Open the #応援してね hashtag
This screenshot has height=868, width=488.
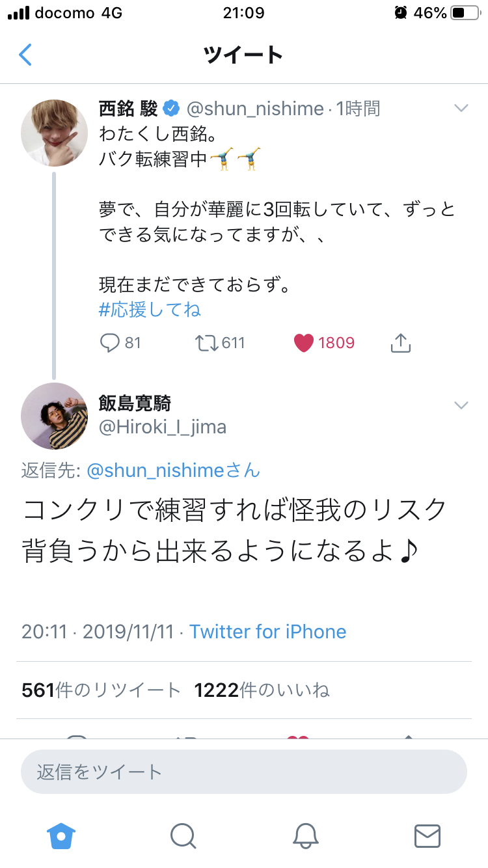click(150, 310)
